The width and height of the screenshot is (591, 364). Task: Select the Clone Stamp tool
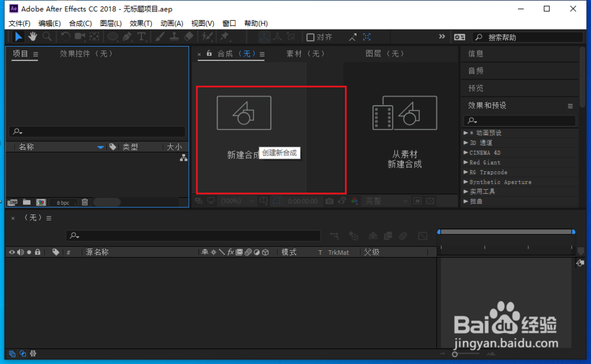click(x=174, y=37)
